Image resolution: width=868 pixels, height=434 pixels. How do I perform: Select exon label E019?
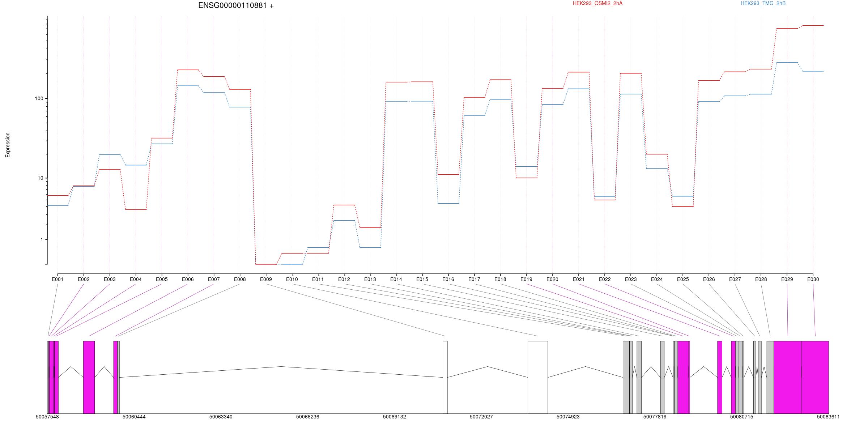(x=526, y=279)
